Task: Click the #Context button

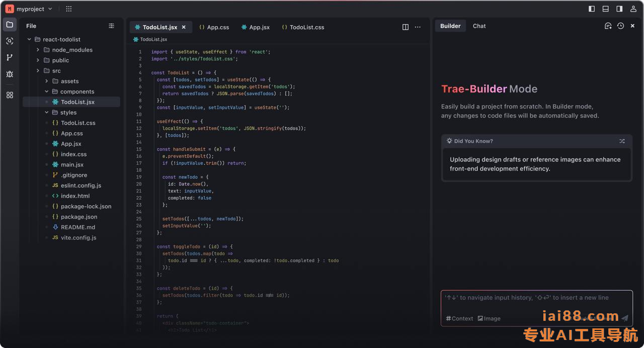Action: (x=459, y=318)
